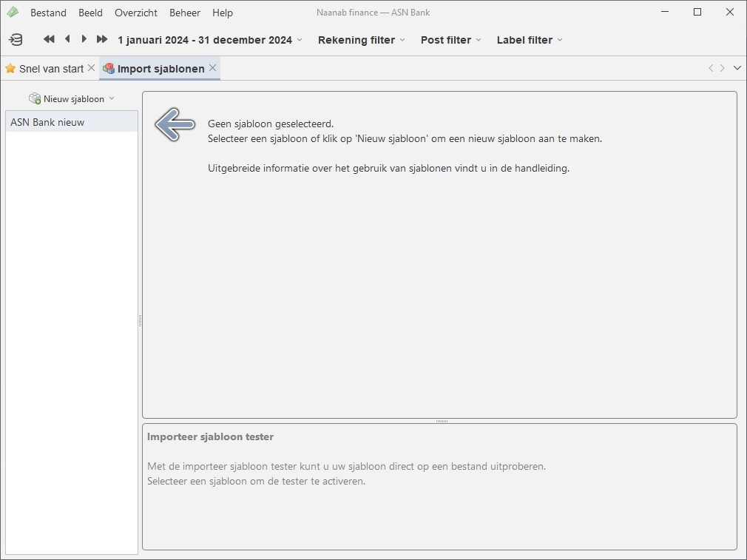Expand the Rekening filter dropdown
The width and height of the screenshot is (747, 560).
coord(361,40)
